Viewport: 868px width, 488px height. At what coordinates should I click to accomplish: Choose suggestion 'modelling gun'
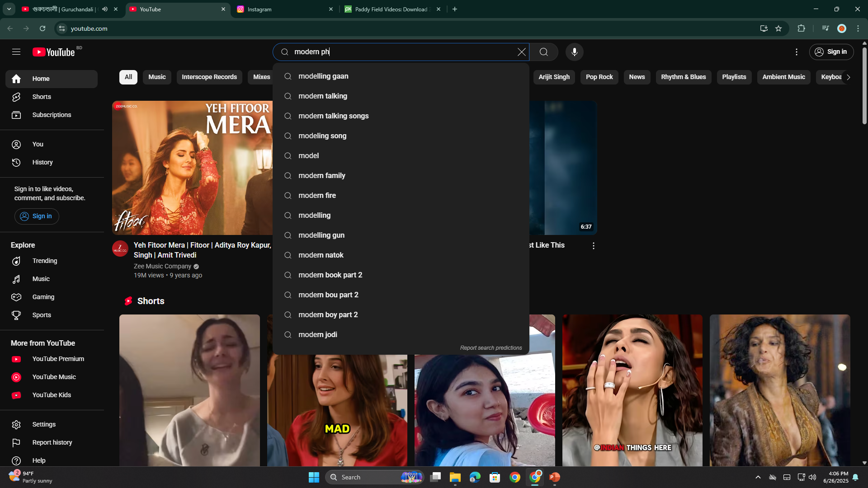click(x=401, y=235)
